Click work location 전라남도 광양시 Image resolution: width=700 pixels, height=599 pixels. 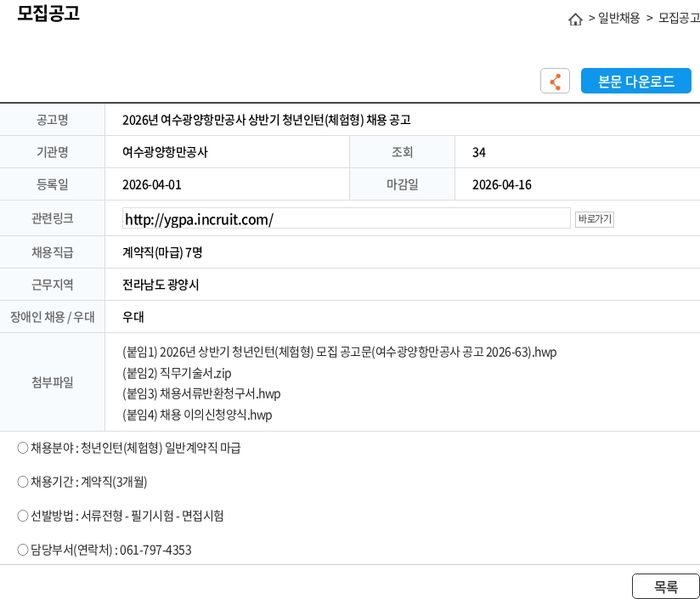(x=161, y=285)
